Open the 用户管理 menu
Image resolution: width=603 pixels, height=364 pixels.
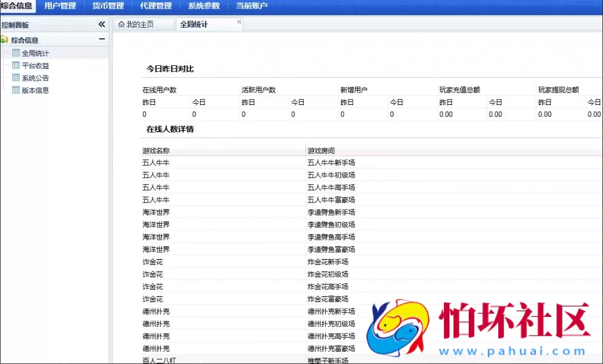(60, 6)
